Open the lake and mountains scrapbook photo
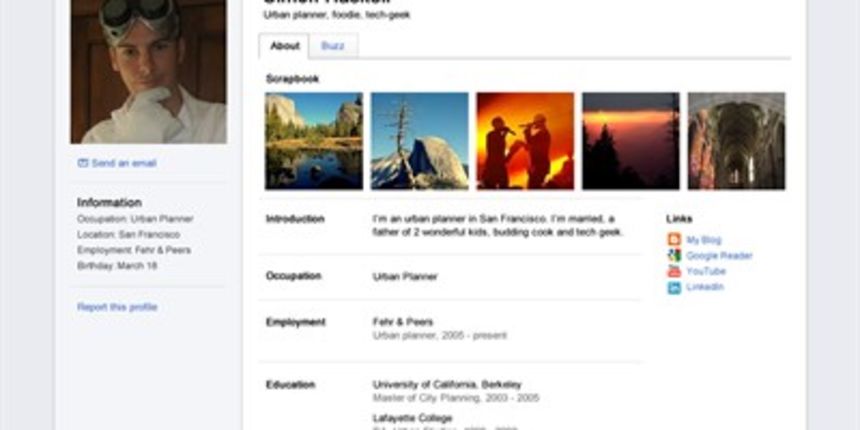860x430 pixels. [314, 141]
